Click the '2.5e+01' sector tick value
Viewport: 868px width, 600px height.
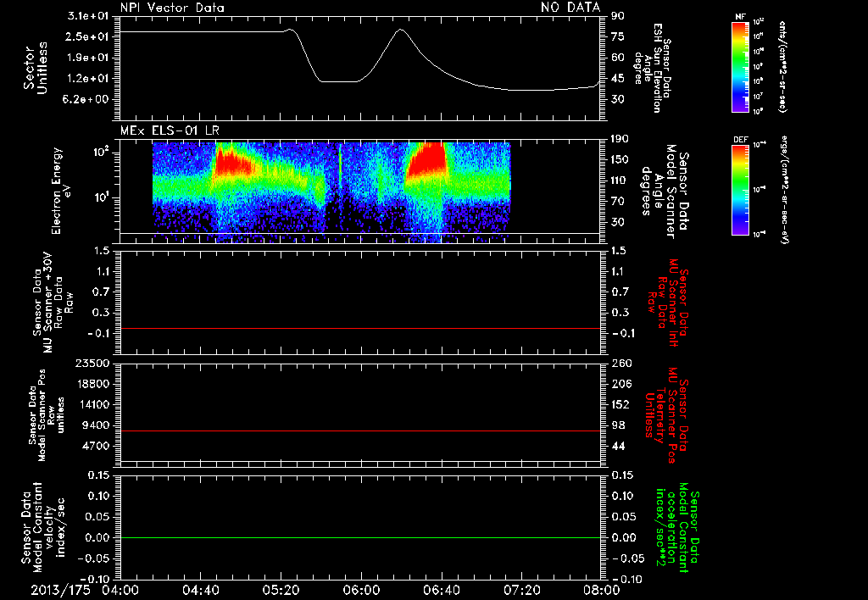(88, 36)
